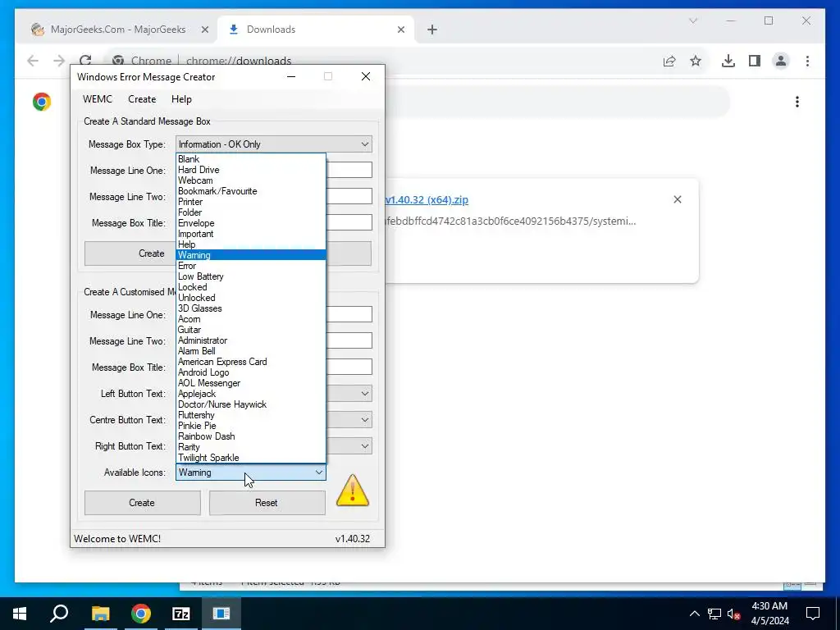840x630 pixels.
Task: Select Administrator from the icon list
Action: (251, 340)
